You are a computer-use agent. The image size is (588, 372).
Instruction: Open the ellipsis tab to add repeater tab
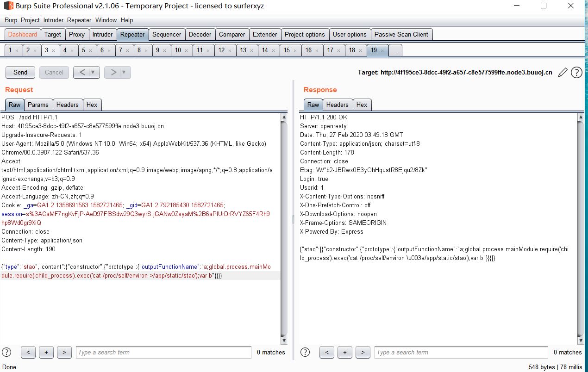tap(395, 50)
